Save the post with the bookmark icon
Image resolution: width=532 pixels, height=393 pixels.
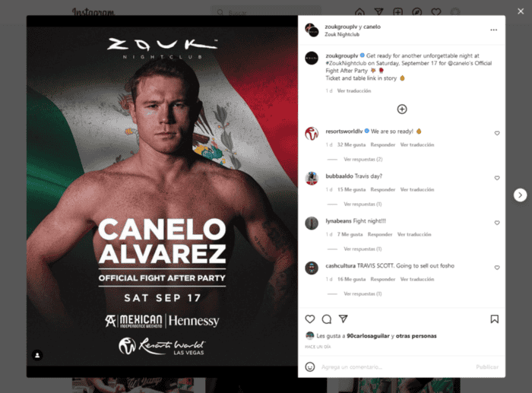coord(494,319)
